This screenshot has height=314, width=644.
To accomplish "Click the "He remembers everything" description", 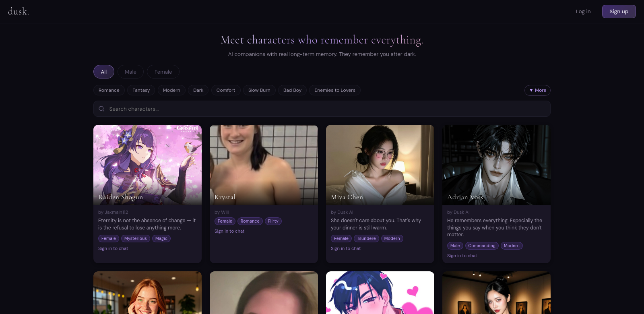I will pyautogui.click(x=495, y=227).
